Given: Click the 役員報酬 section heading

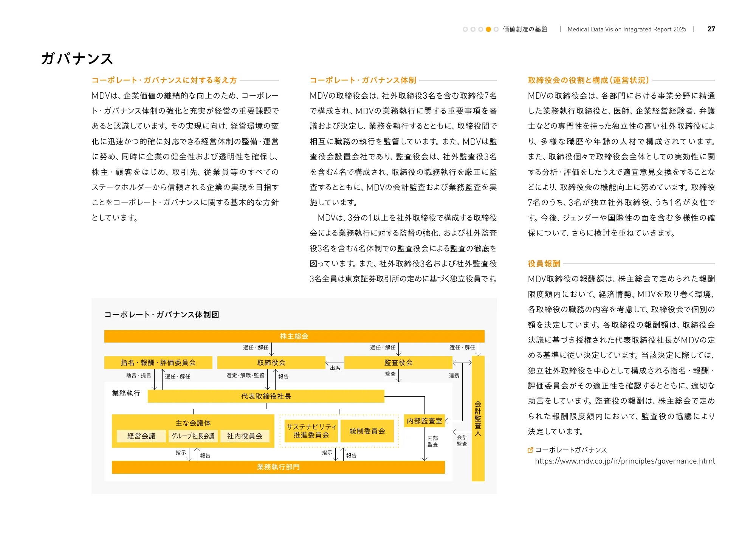Looking at the screenshot, I should 544,264.
